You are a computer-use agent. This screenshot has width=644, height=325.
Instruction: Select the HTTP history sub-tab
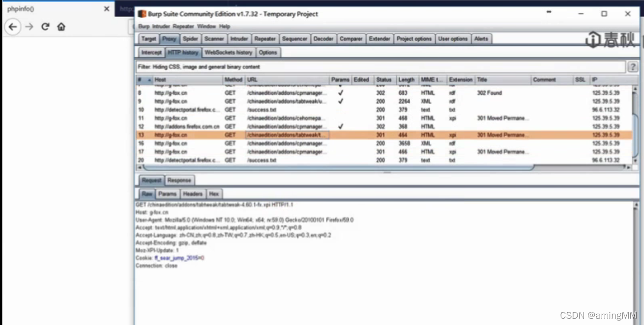click(183, 53)
